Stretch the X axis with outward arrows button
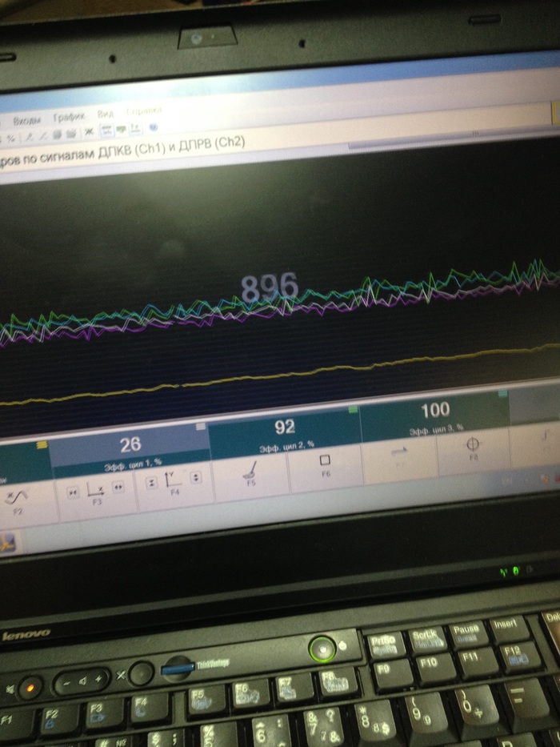The width and height of the screenshot is (560, 747). point(118,487)
